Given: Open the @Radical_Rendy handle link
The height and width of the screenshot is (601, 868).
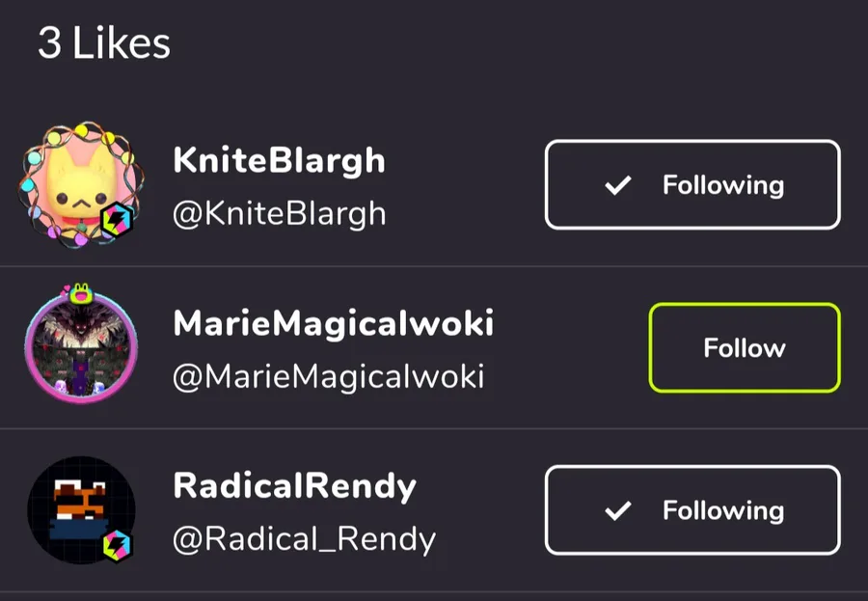Looking at the screenshot, I should pyautogui.click(x=304, y=539).
